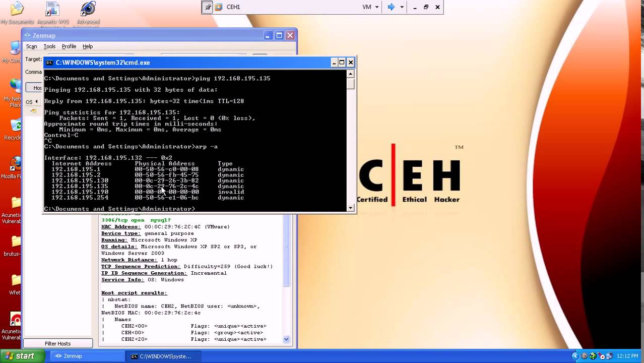This screenshot has width=644, height=363.
Task: Click the blue arrow VM toolbar icon
Action: [391, 7]
